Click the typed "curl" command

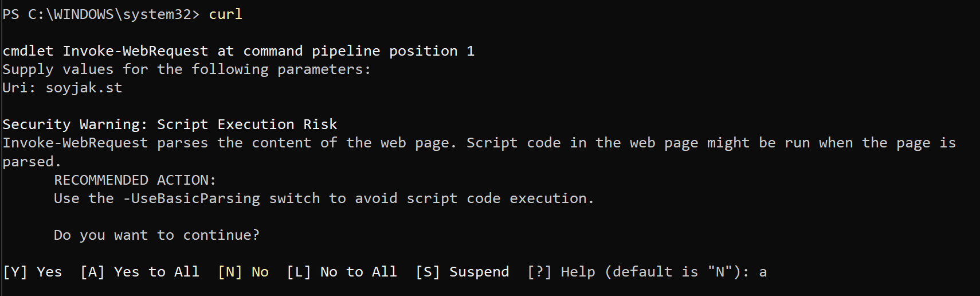click(x=225, y=14)
